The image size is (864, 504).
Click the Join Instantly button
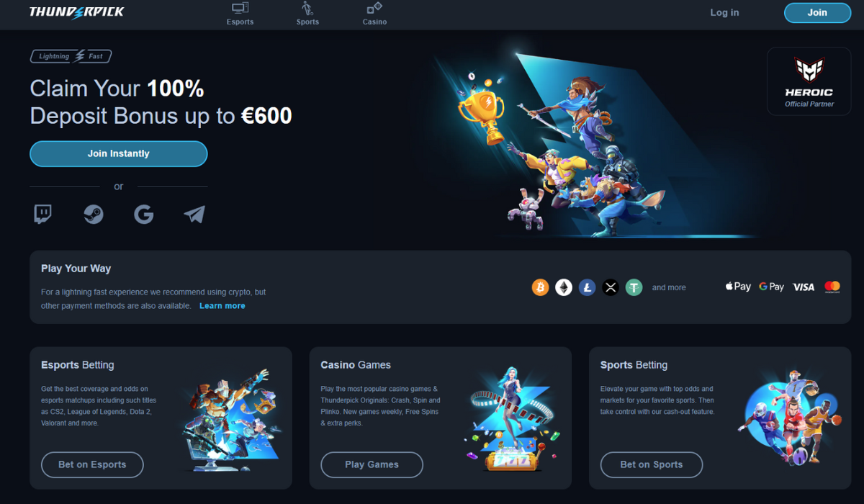point(119,153)
